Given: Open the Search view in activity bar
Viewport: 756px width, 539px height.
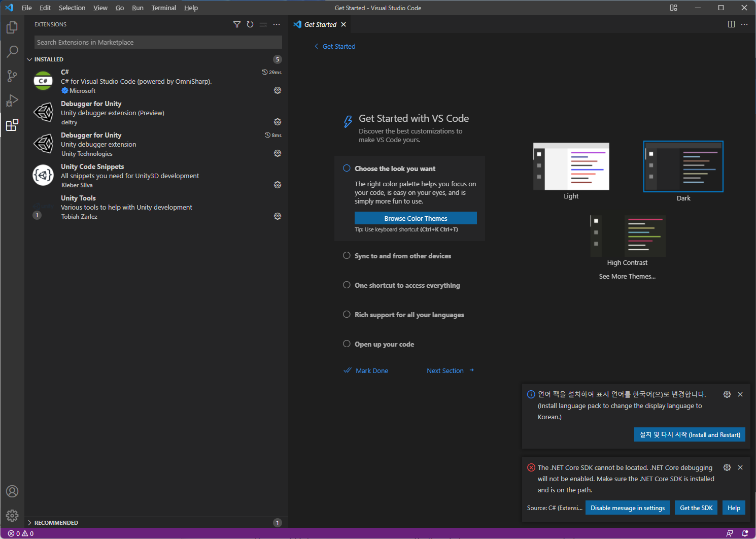Looking at the screenshot, I should coord(12,52).
